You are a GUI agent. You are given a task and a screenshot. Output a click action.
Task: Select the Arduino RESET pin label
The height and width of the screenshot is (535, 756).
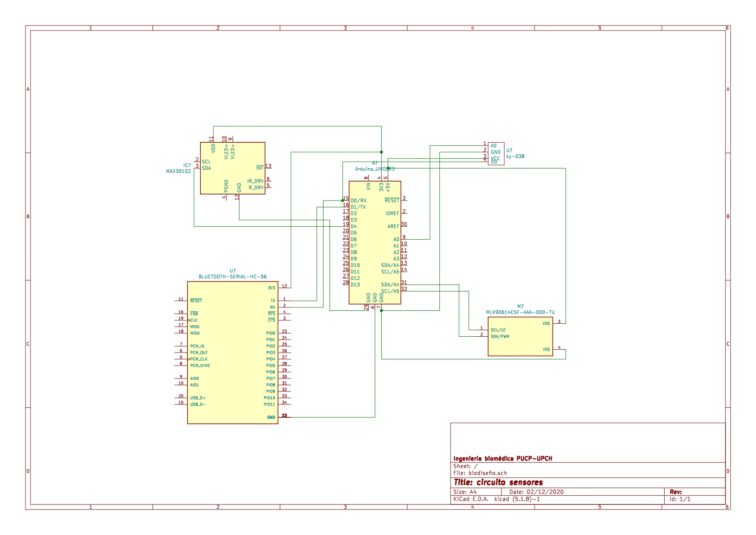click(392, 200)
